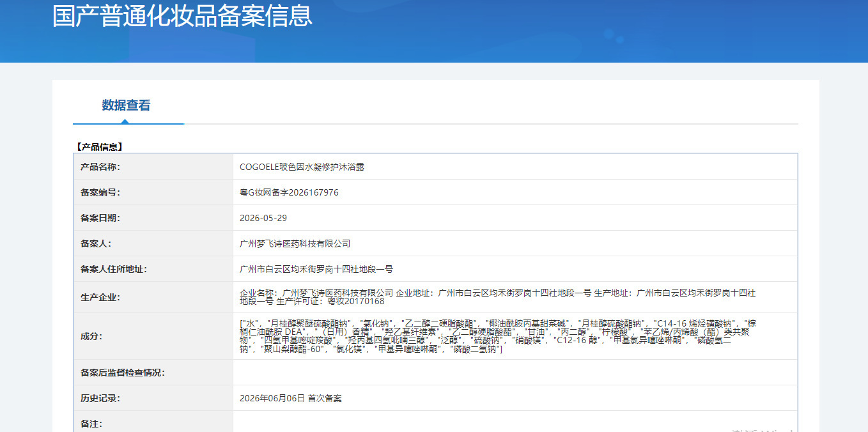Select the 2026年06月06日 首次备案 record
Image resolution: width=868 pixels, height=432 pixels.
[x=290, y=398]
